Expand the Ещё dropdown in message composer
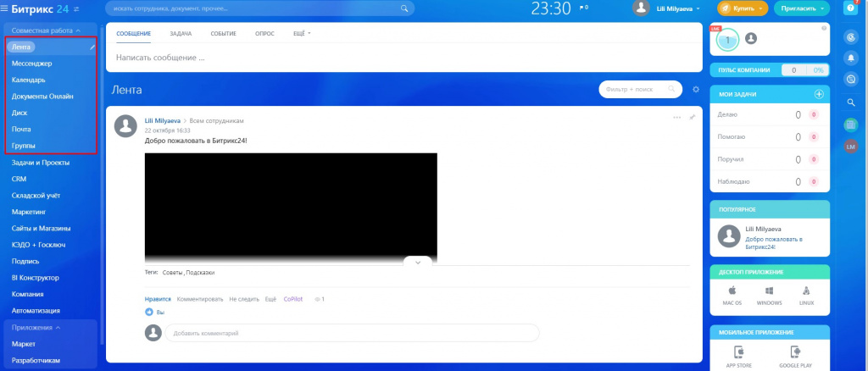 pyautogui.click(x=302, y=34)
